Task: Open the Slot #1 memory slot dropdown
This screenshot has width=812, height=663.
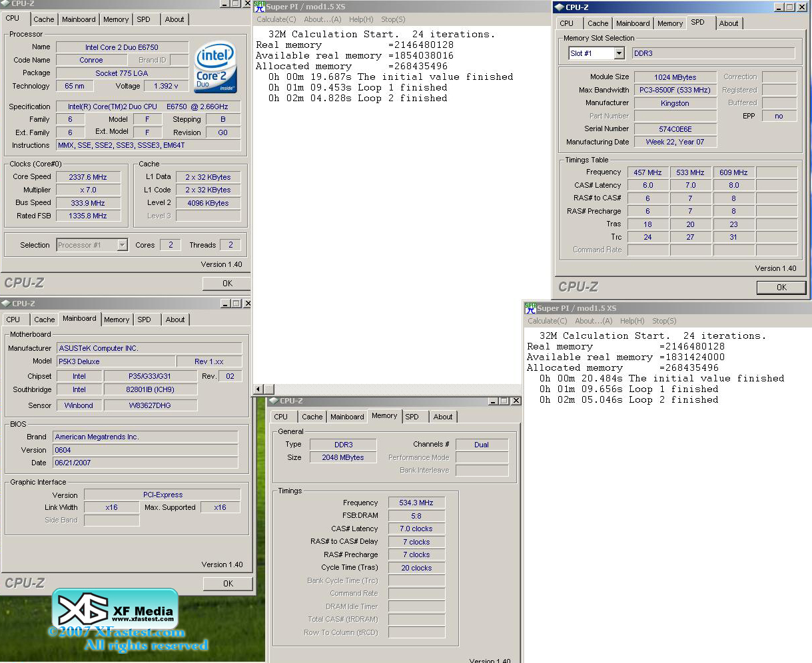Action: coord(619,53)
